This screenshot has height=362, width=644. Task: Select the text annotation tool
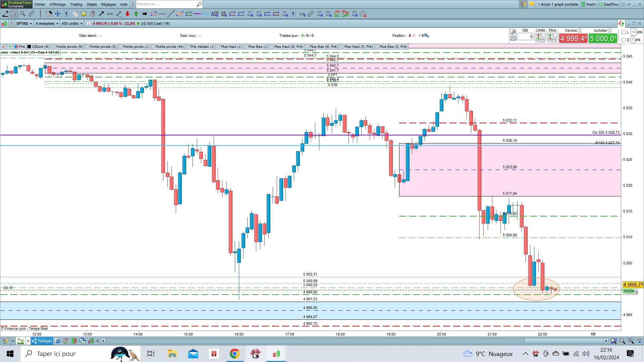coord(66,14)
